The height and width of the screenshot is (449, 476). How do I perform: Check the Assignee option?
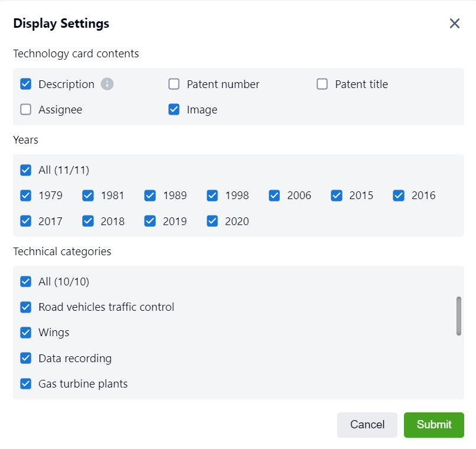tap(26, 109)
